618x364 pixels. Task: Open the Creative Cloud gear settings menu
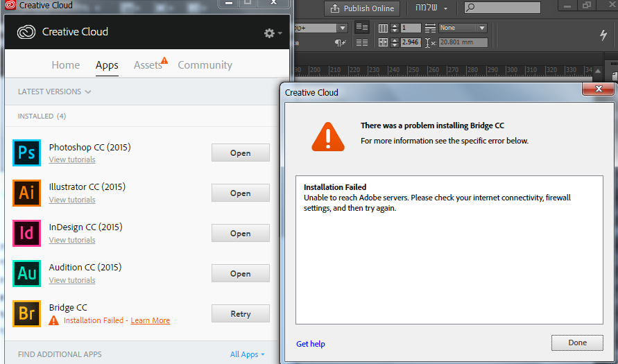(x=273, y=33)
